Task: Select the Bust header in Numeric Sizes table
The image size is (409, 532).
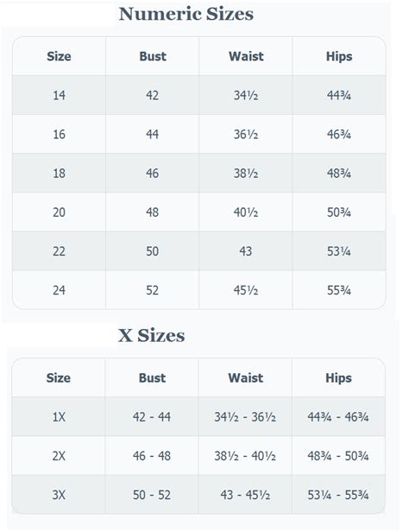Action: pyautogui.click(x=153, y=56)
